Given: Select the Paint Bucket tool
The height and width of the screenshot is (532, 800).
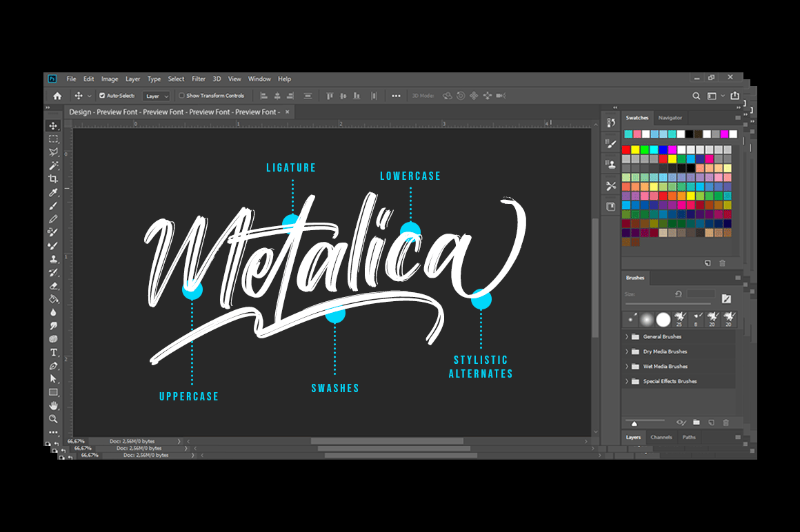Looking at the screenshot, I should (x=53, y=299).
